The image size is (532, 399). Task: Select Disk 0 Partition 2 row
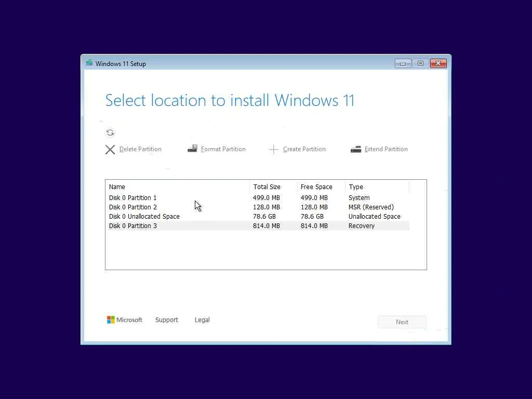pos(259,207)
